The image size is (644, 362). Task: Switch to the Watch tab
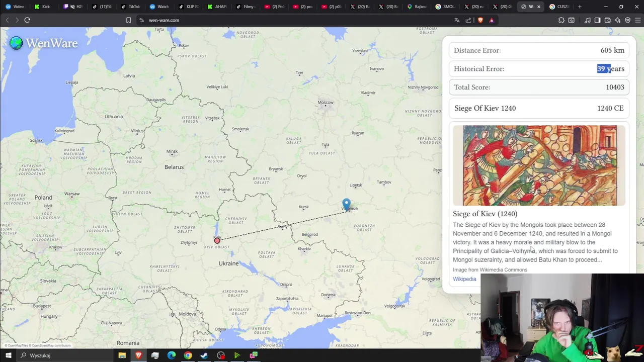point(158,7)
